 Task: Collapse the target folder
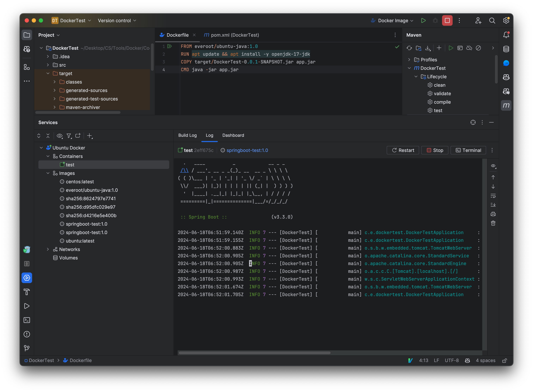[48, 73]
